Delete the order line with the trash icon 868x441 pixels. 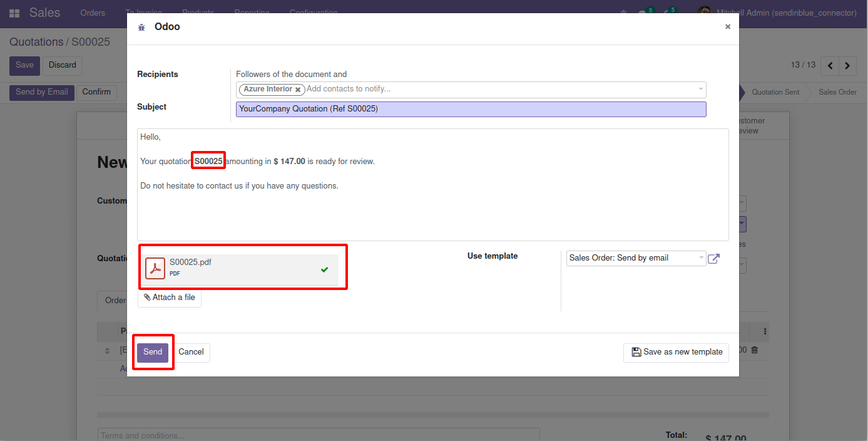pos(754,350)
